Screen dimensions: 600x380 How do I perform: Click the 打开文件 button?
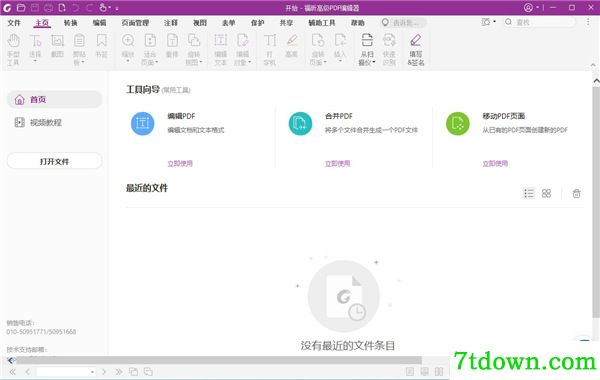pos(54,161)
